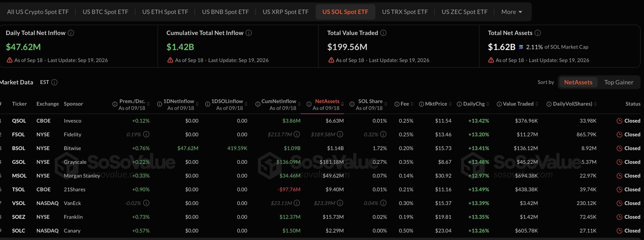The image size is (644, 240).
Task: Sort table by DailyChg arrows
Action: pyautogui.click(x=488, y=104)
